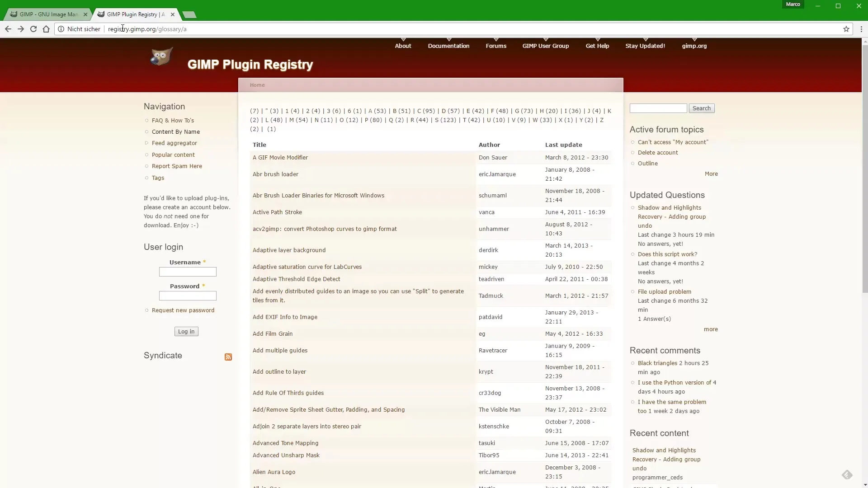Open A GIF Movie Modifier plugin

tap(280, 158)
